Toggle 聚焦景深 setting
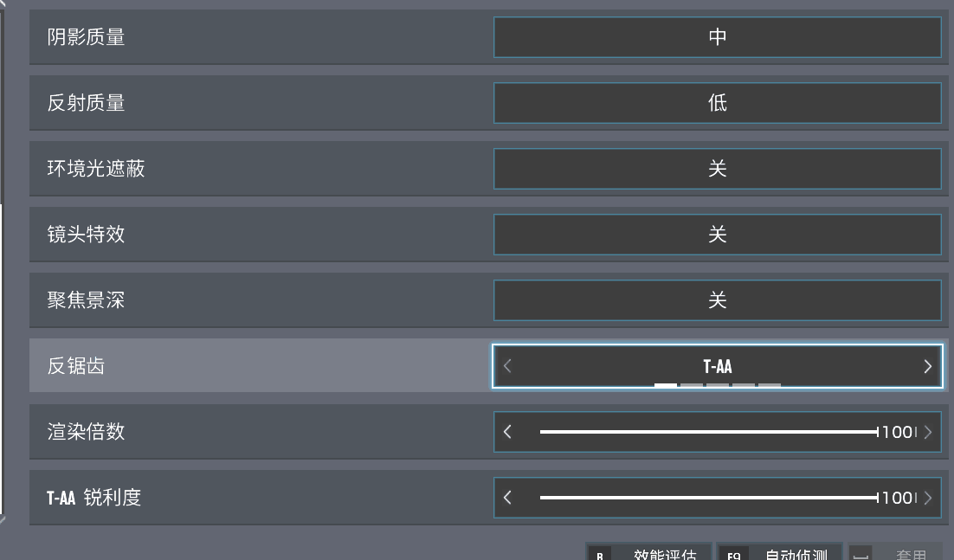The width and height of the screenshot is (954, 560). click(x=717, y=300)
